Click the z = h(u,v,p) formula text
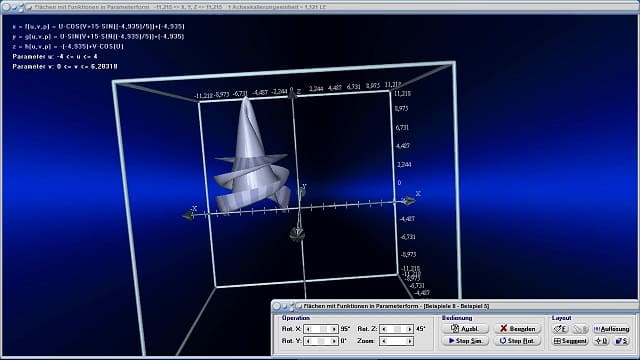 click(x=68, y=47)
